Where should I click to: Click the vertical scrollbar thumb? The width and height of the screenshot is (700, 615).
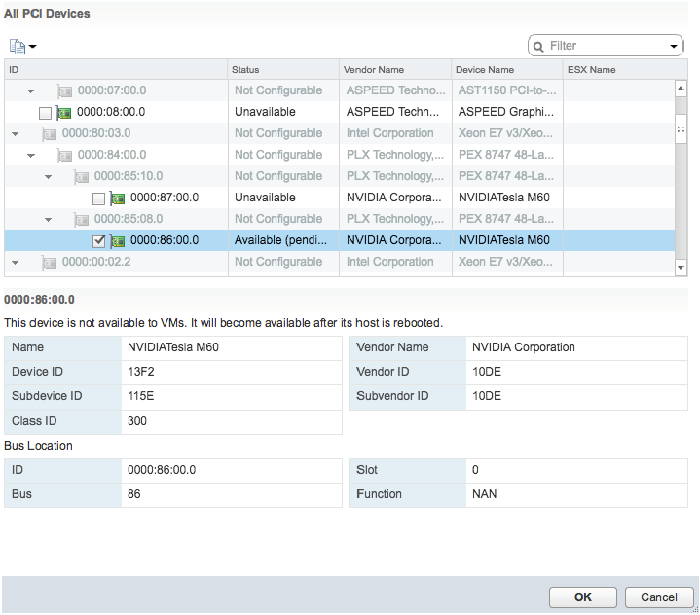(x=681, y=129)
